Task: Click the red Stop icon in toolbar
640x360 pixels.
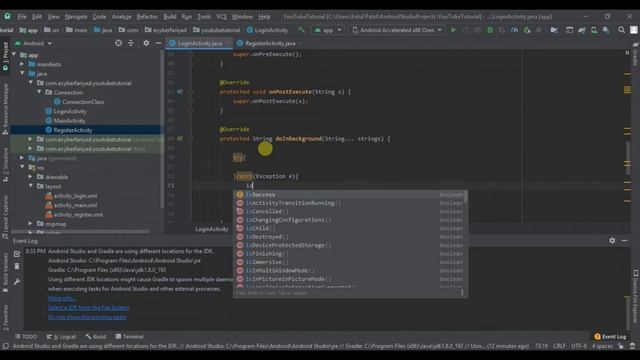Action: tap(539, 30)
